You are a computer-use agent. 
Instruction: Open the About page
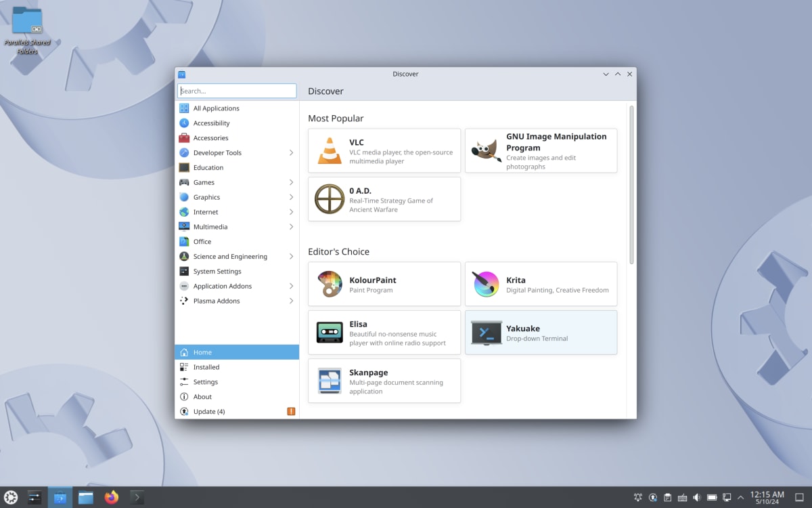237,397
